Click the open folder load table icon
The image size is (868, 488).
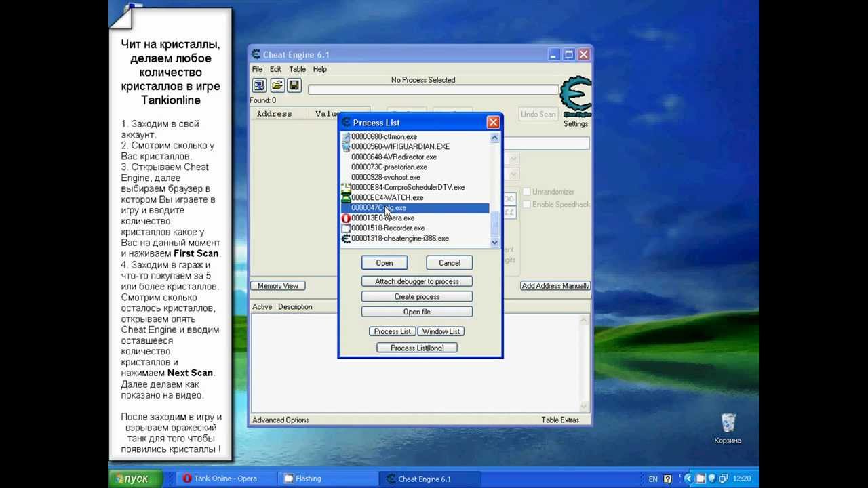[x=277, y=85]
